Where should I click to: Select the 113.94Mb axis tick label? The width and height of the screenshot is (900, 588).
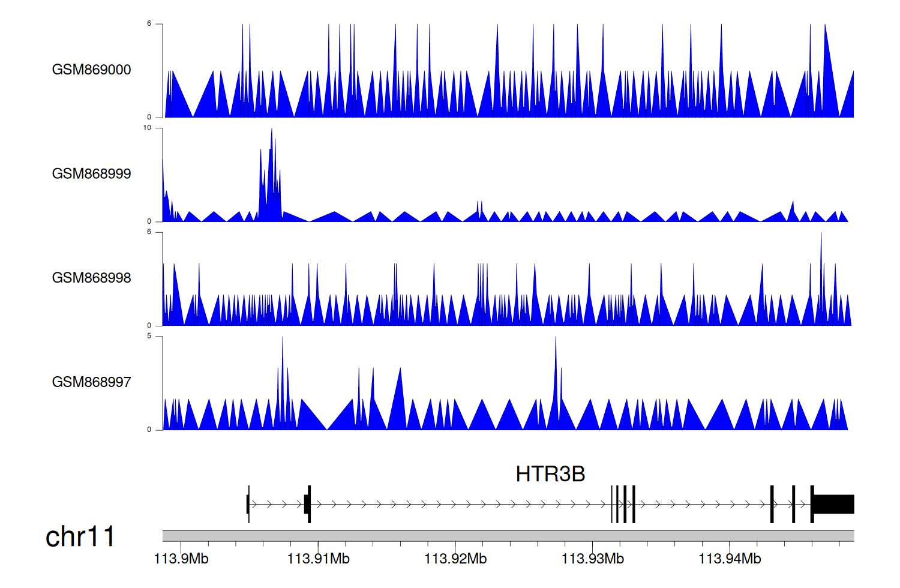[x=730, y=559]
